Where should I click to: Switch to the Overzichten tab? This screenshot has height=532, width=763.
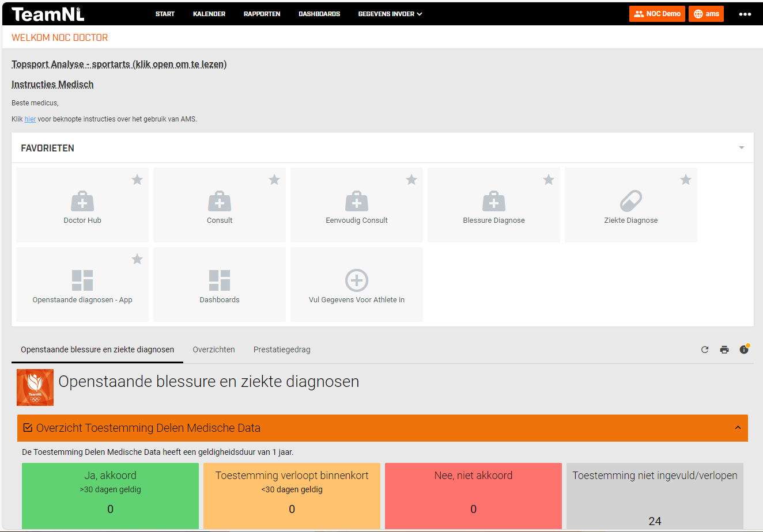point(214,349)
